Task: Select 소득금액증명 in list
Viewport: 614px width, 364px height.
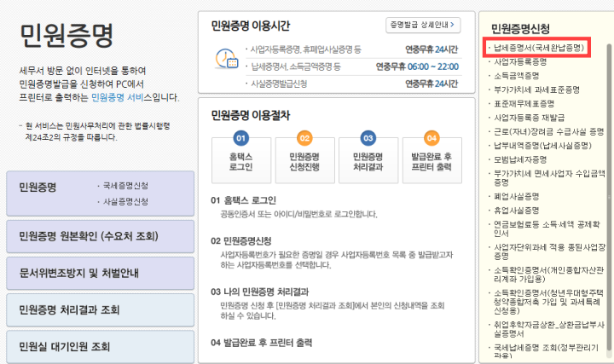Action: pos(516,76)
